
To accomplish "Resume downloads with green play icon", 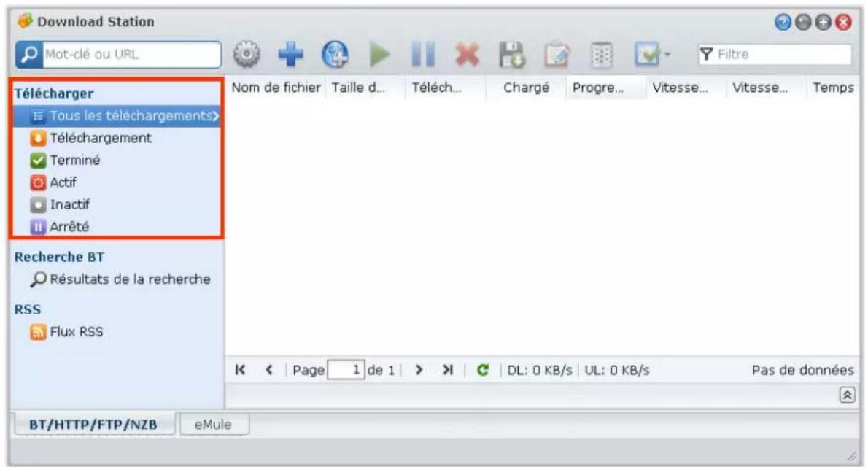I will (379, 54).
